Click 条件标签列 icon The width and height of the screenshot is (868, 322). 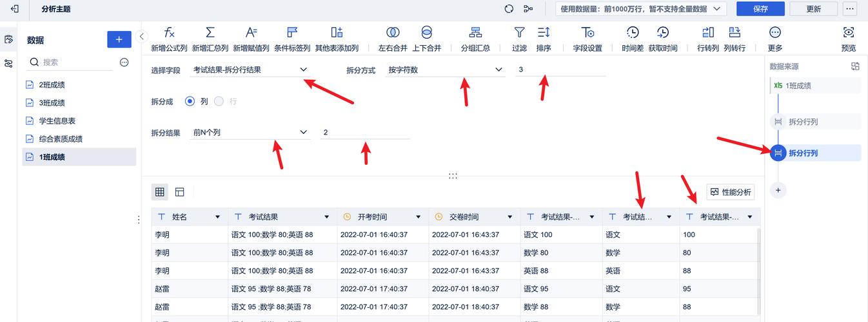click(292, 32)
